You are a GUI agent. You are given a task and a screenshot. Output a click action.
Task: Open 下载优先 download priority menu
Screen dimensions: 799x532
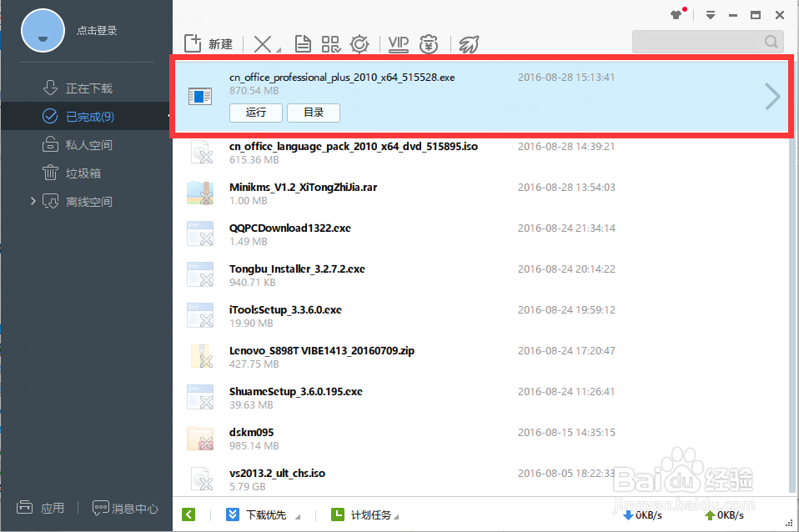(x=263, y=514)
